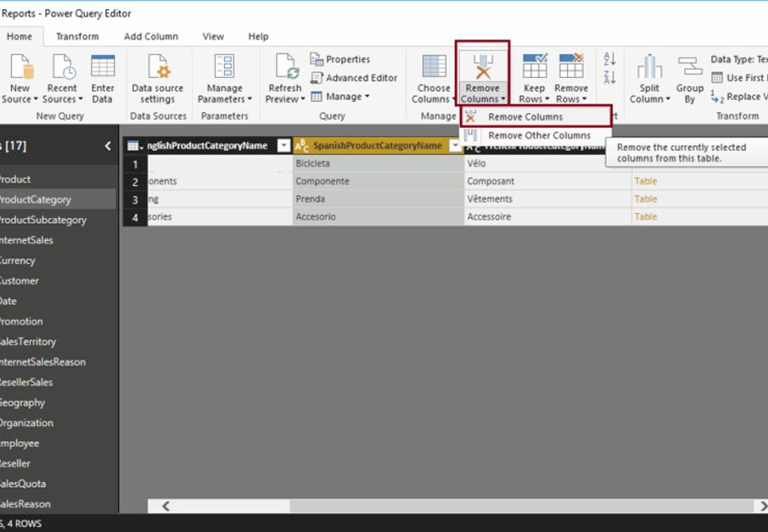Click the Refresh Preview icon
Image resolution: width=768 pixels, height=532 pixels.
point(287,67)
